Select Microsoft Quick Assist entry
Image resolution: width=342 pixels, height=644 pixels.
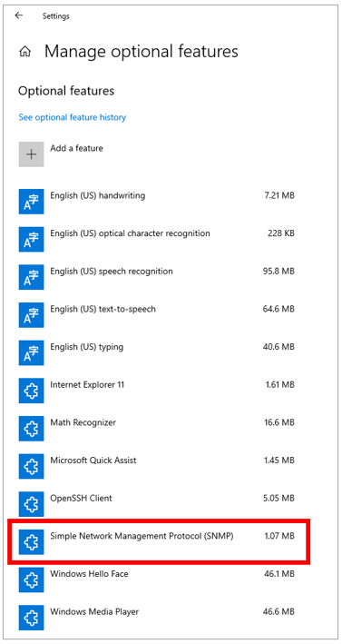(157, 466)
